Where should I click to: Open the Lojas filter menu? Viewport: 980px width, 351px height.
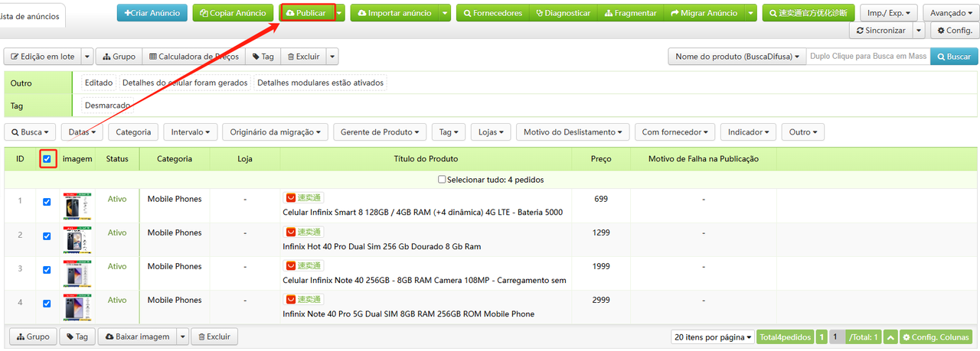click(491, 132)
